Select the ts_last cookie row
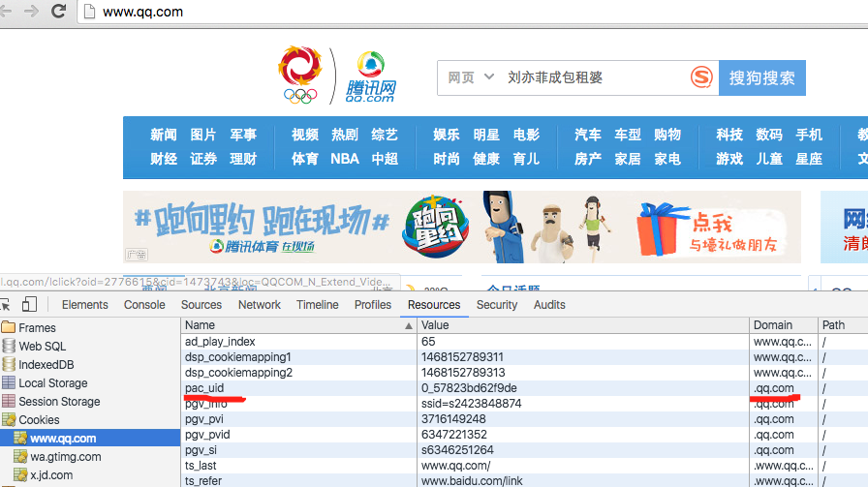Image resolution: width=868 pixels, height=487 pixels. click(x=524, y=466)
